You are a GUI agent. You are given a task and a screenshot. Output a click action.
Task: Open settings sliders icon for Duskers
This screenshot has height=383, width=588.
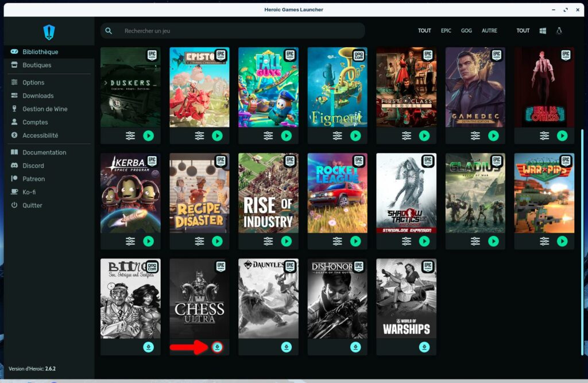click(x=130, y=136)
